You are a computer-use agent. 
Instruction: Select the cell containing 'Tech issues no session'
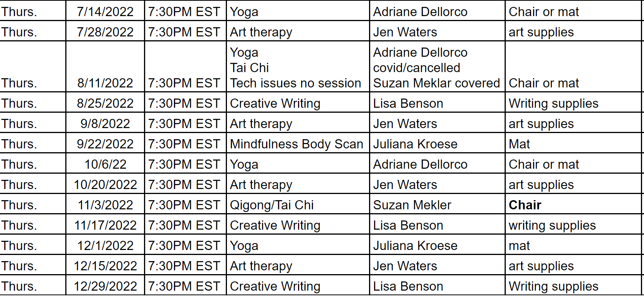(x=295, y=83)
